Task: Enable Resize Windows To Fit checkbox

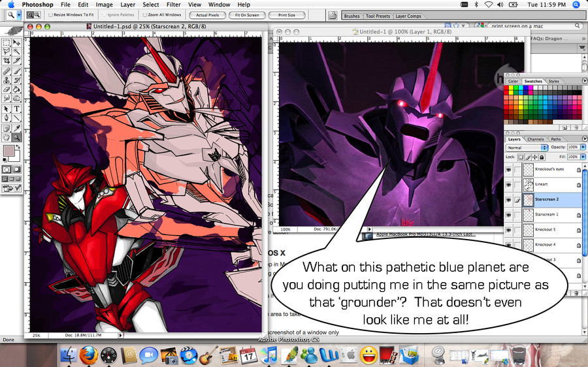Action: coord(50,15)
